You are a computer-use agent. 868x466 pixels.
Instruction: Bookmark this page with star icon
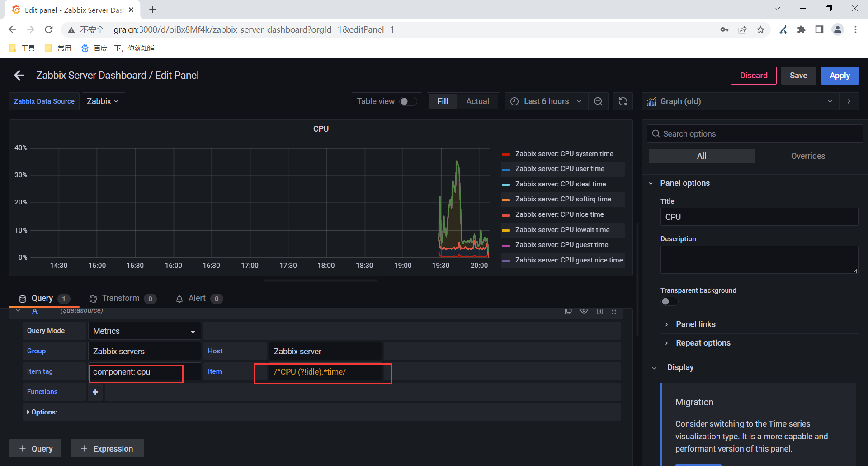[x=760, y=29]
